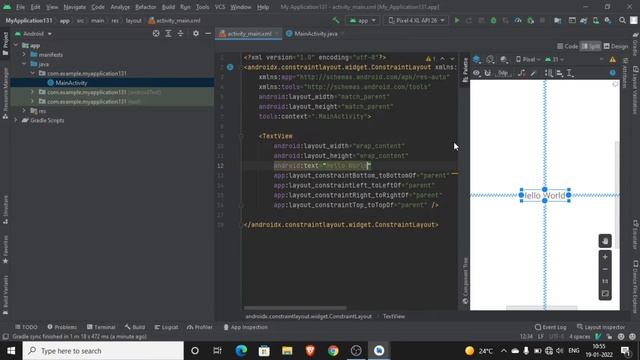The image size is (640, 360).
Task: Open the Logcat tool window
Action: [x=166, y=327]
